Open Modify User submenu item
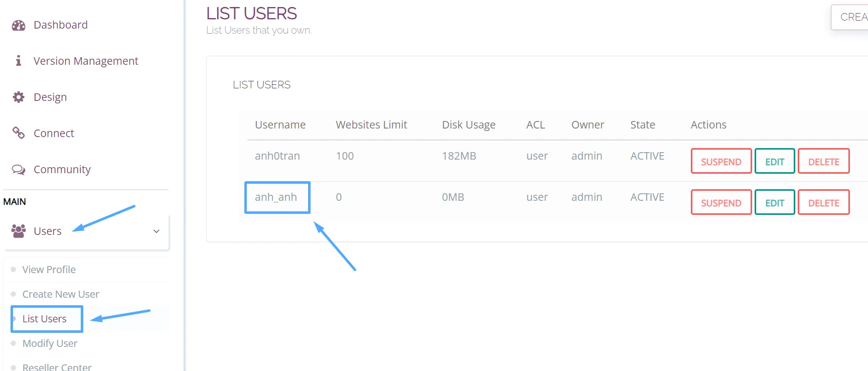This screenshot has width=868, height=371. 50,343
